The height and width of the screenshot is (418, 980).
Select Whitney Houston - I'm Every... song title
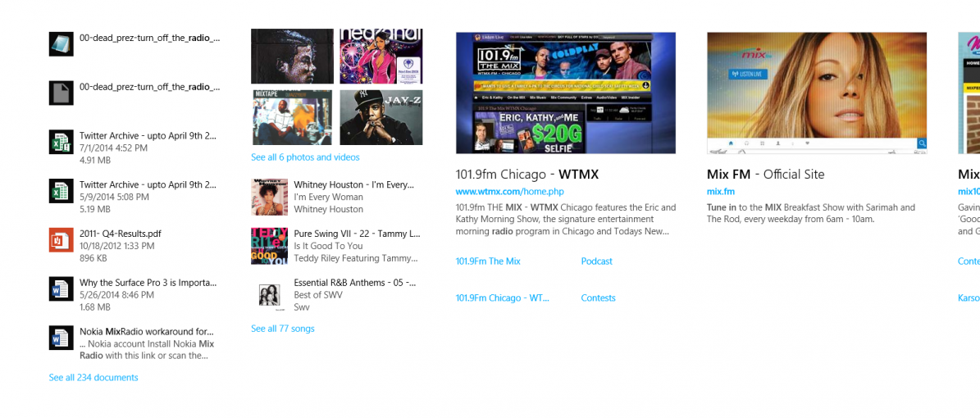tap(354, 185)
